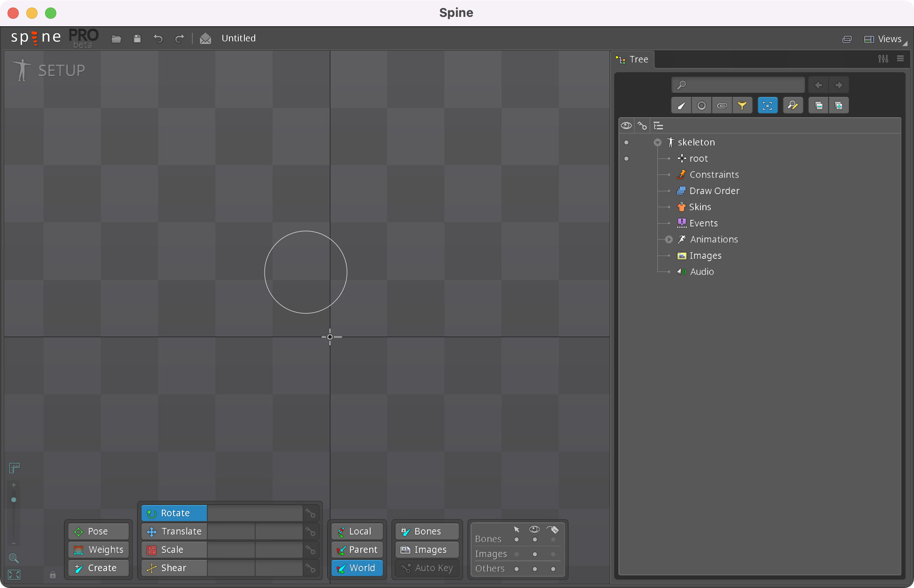Click the Create button
The image size is (914, 588).
[x=98, y=568]
